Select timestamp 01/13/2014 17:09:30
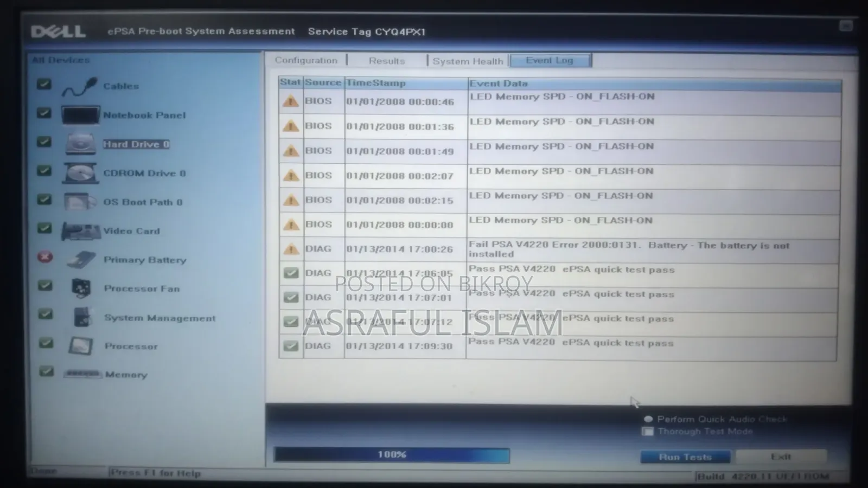The width and height of the screenshot is (868, 488). pyautogui.click(x=399, y=346)
